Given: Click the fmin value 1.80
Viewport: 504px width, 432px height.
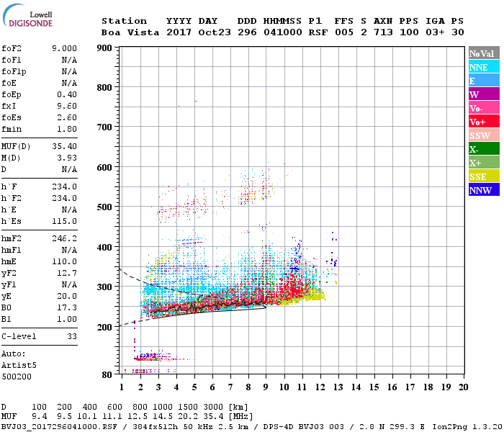Looking at the screenshot, I should pyautogui.click(x=67, y=129).
